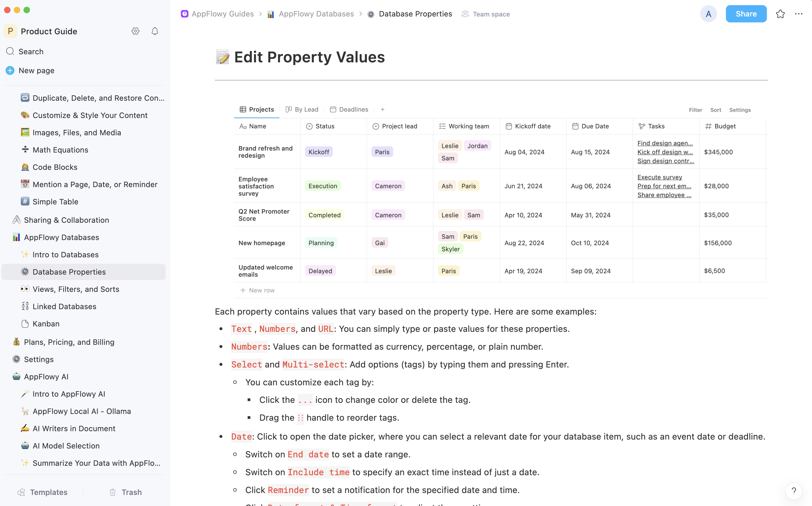This screenshot has height=506, width=812.
Task: Open the Project lead column header
Action: pyautogui.click(x=400, y=126)
